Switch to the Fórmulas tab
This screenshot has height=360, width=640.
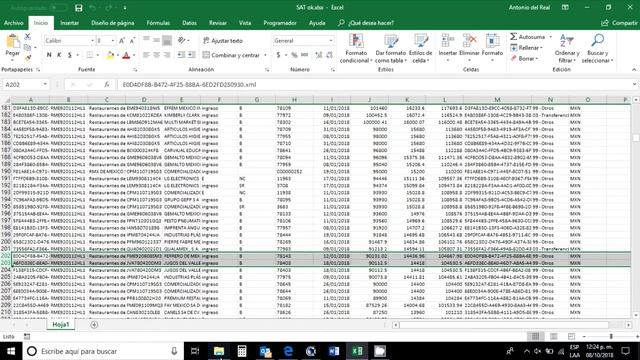coord(158,23)
